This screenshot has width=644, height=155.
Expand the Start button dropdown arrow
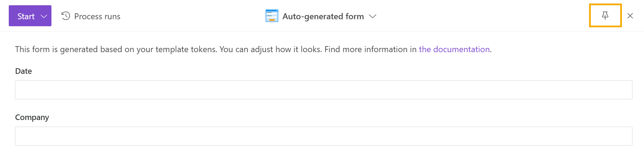click(x=44, y=16)
